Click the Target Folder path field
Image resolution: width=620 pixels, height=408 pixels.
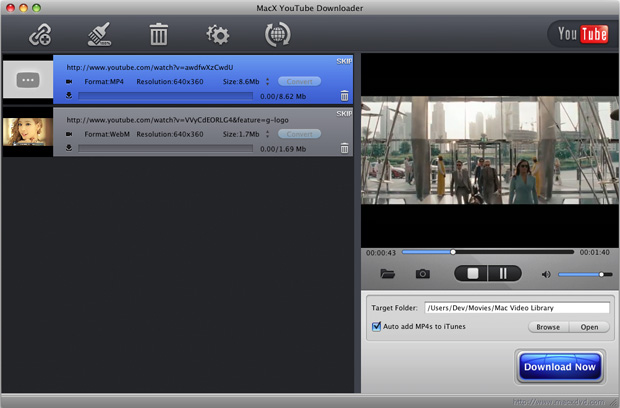click(516, 308)
